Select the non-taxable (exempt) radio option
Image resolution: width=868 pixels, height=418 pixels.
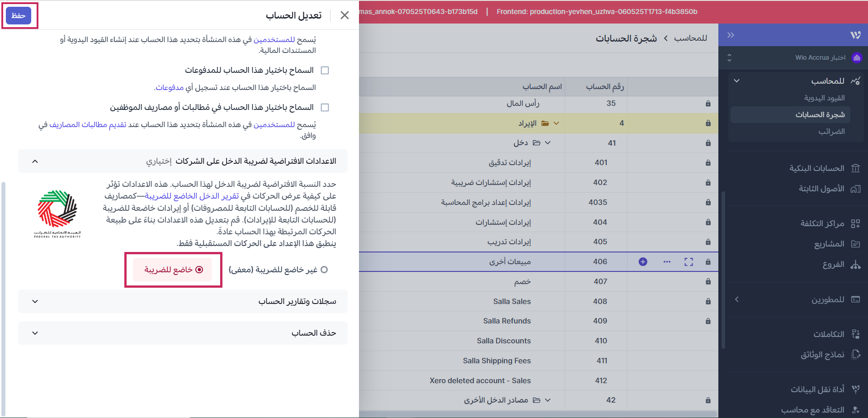(324, 270)
